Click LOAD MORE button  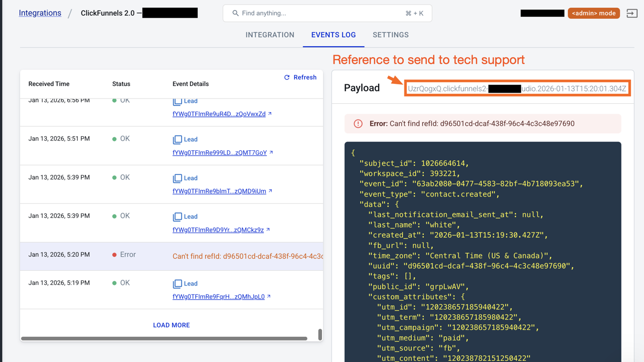pyautogui.click(x=171, y=325)
